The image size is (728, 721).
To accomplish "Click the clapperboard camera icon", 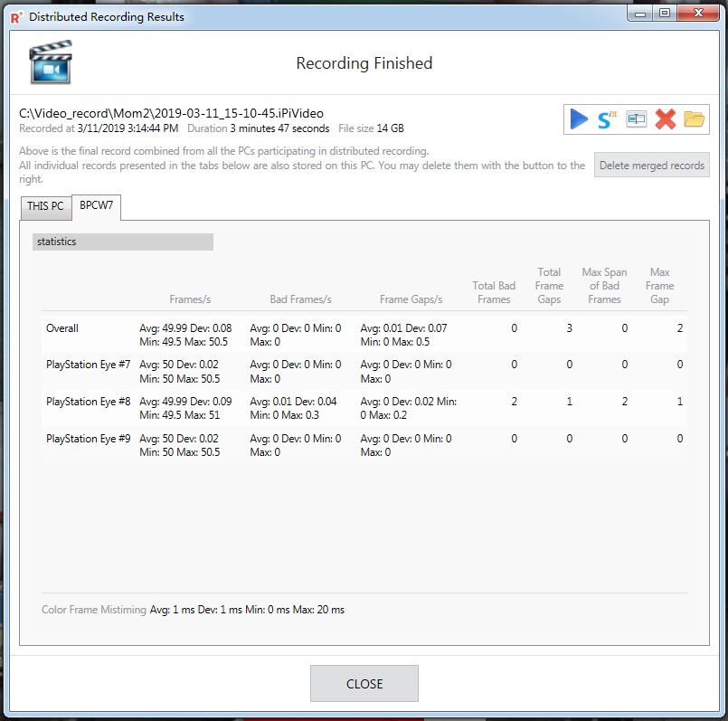I will (51, 62).
